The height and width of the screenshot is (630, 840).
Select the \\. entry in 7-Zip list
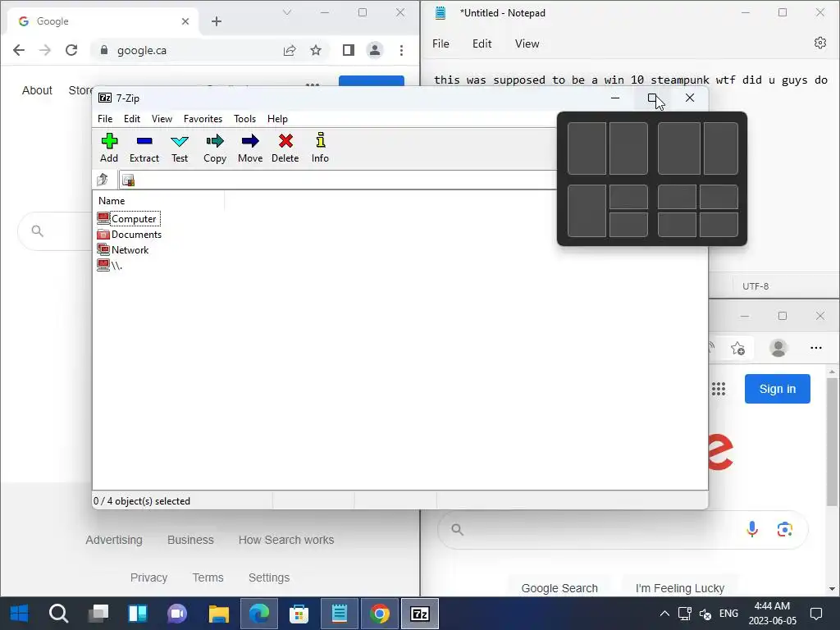point(110,265)
